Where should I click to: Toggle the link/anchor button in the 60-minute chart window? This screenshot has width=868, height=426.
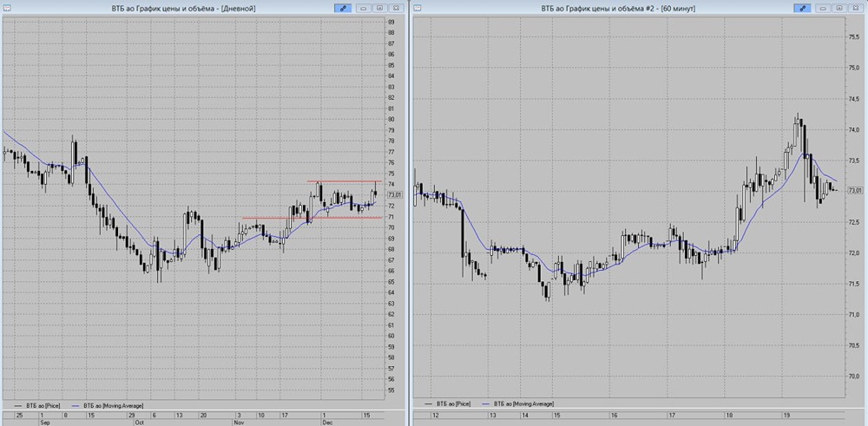(x=802, y=8)
